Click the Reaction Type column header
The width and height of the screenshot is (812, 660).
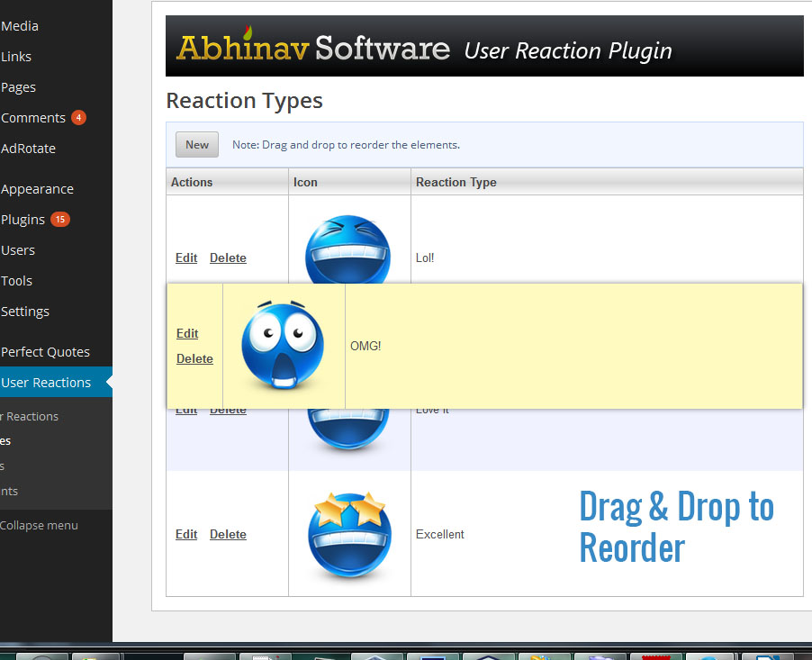click(456, 182)
